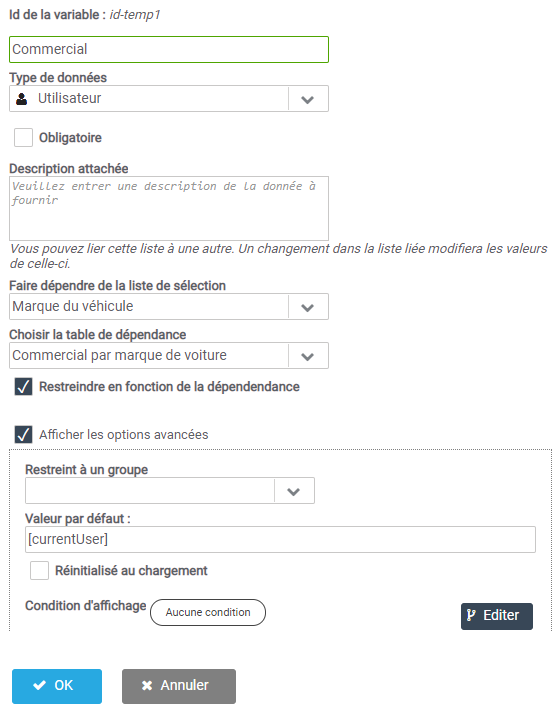556x708 pixels.
Task: Click into the Description attachée text area
Action: click(x=169, y=208)
